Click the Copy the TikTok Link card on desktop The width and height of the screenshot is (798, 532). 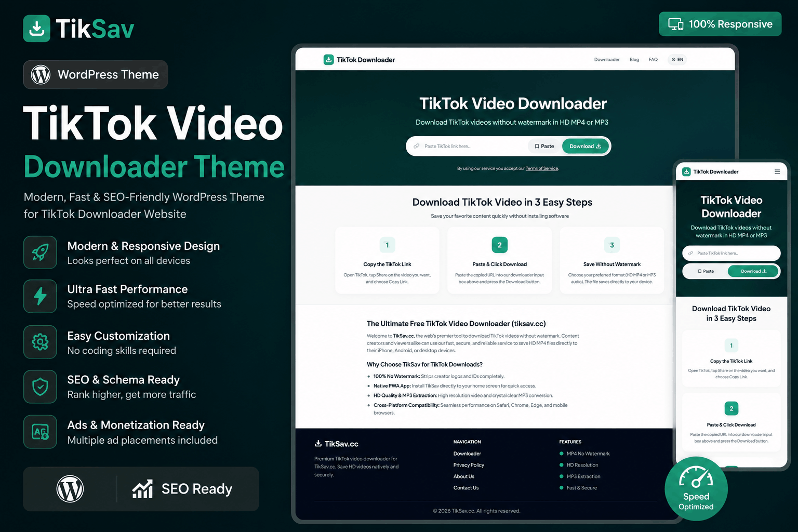[x=387, y=260]
